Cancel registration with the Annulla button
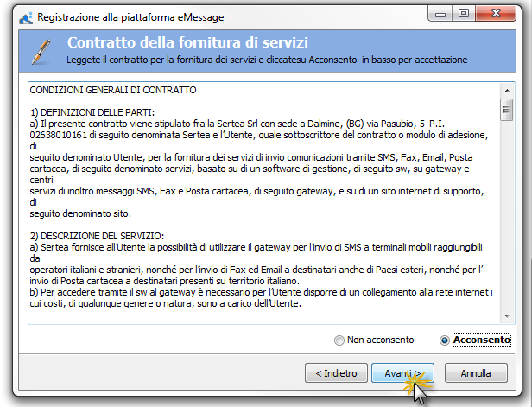Image resolution: width=532 pixels, height=407 pixels. tap(476, 373)
